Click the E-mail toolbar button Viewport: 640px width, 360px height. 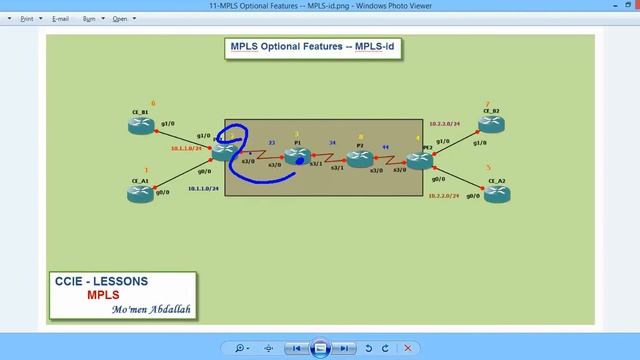(60, 19)
